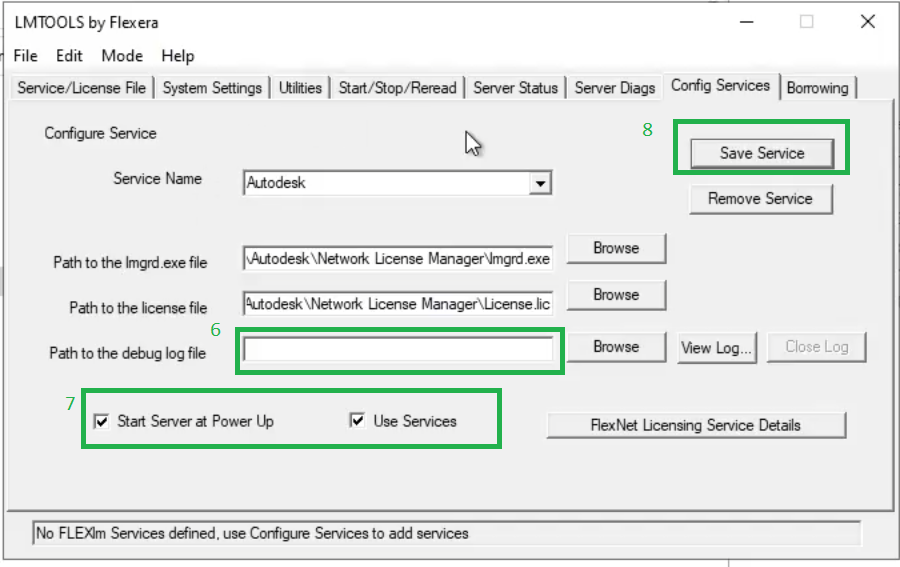The height and width of the screenshot is (567, 900).
Task: Click the lmgrd.exe path input field
Action: pos(398,258)
